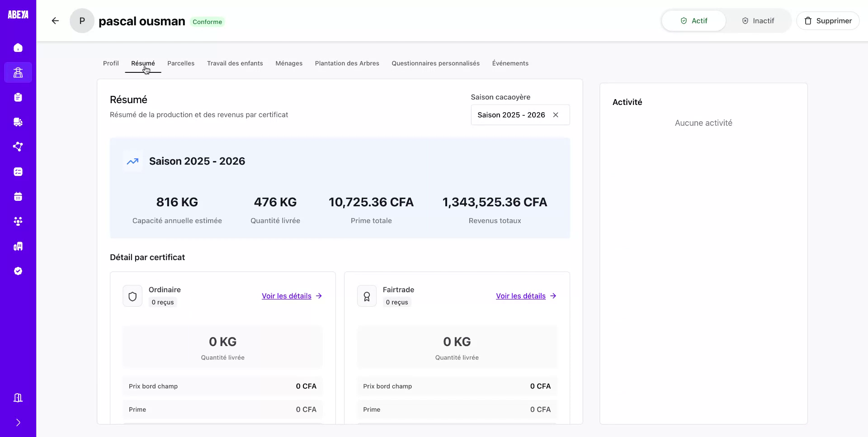Open the Questionnaires personnalisés tab

pos(435,63)
